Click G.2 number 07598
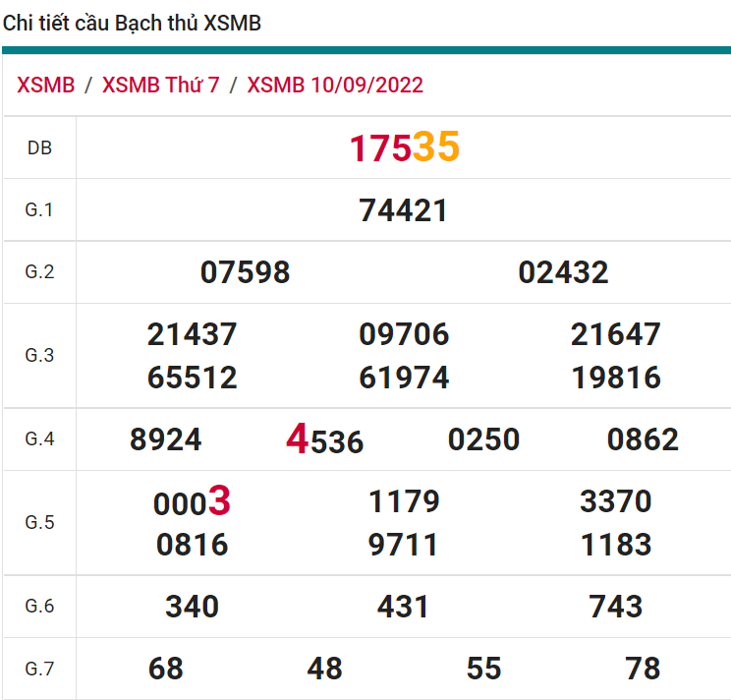This screenshot has width=731, height=700. point(245,272)
